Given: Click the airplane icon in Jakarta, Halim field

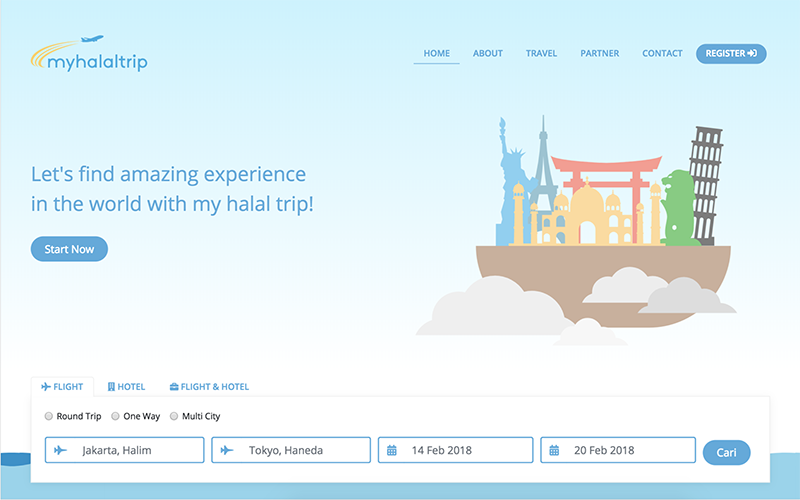Looking at the screenshot, I should pyautogui.click(x=61, y=450).
